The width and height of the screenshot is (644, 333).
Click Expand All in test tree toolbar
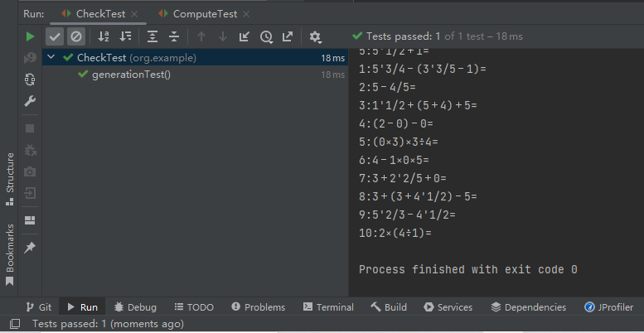[x=153, y=36]
